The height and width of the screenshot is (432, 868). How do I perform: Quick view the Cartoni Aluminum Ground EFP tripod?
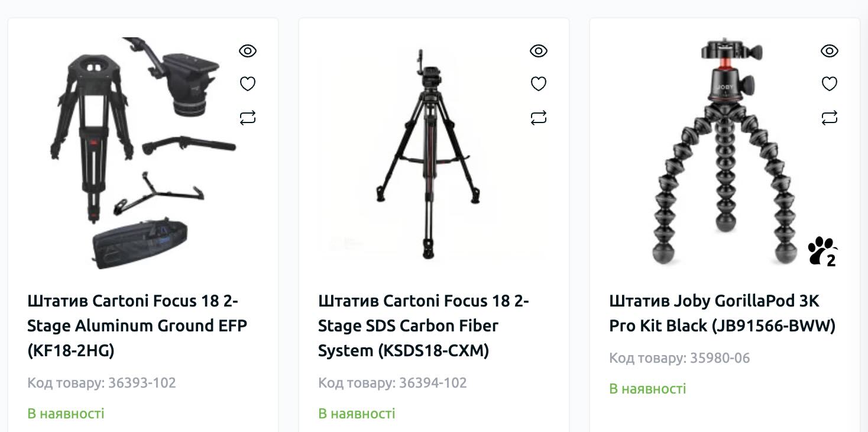(248, 51)
